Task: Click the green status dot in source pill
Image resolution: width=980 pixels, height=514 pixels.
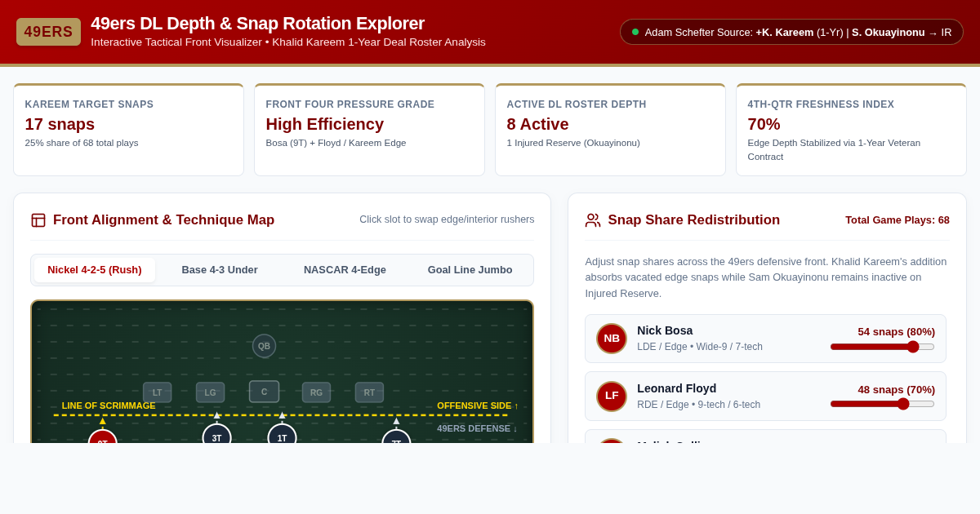Action: (x=635, y=32)
